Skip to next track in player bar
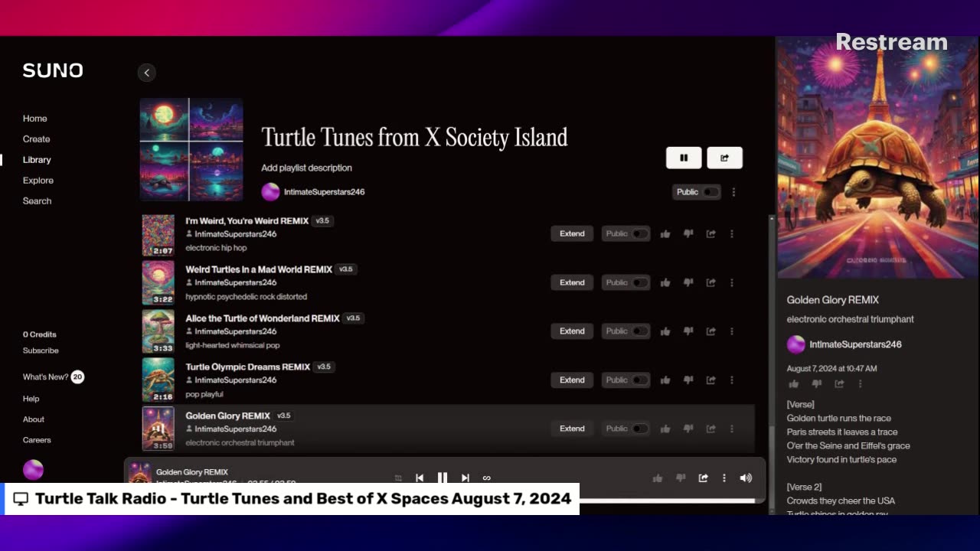The width and height of the screenshot is (980, 551). click(x=465, y=478)
